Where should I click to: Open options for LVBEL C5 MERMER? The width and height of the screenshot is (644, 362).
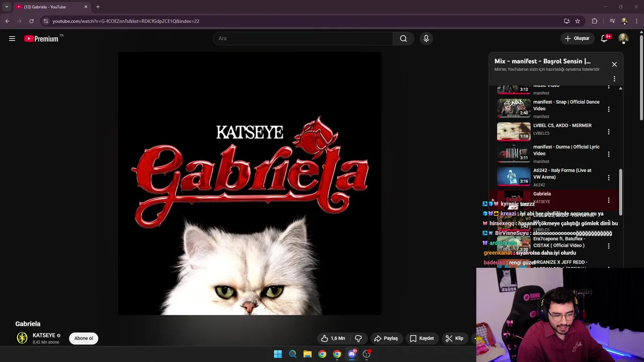[609, 132]
